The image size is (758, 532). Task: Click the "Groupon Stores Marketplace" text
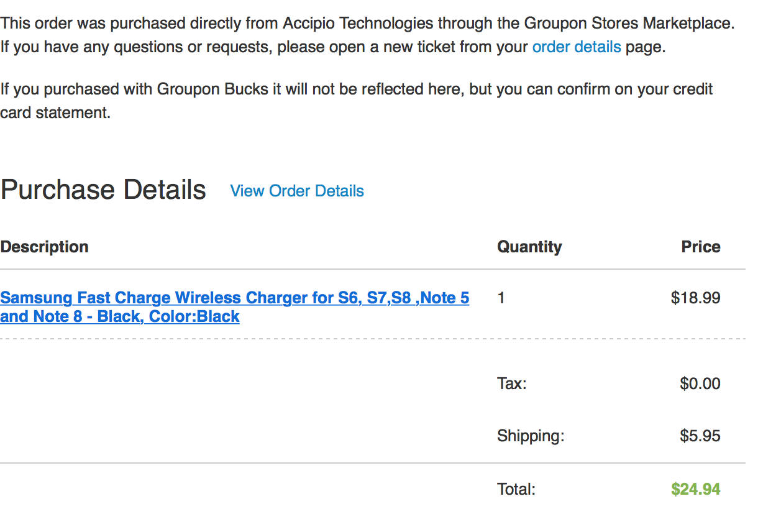click(x=629, y=24)
